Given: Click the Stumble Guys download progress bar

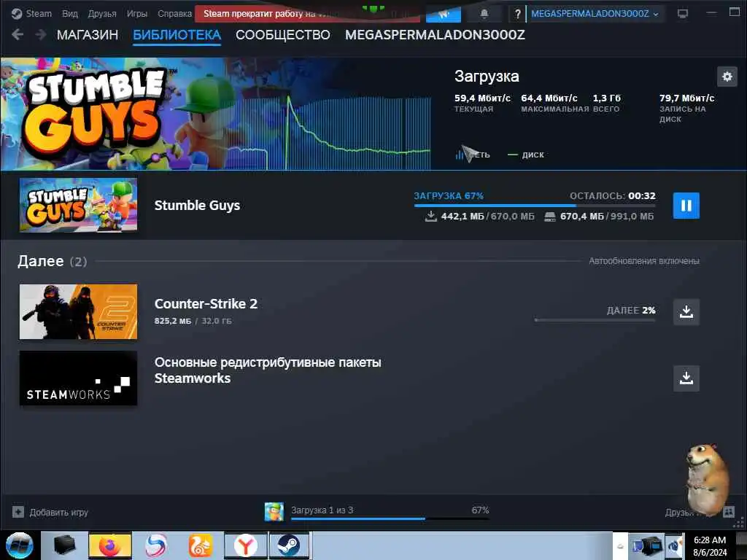Looking at the screenshot, I should click(x=535, y=205).
